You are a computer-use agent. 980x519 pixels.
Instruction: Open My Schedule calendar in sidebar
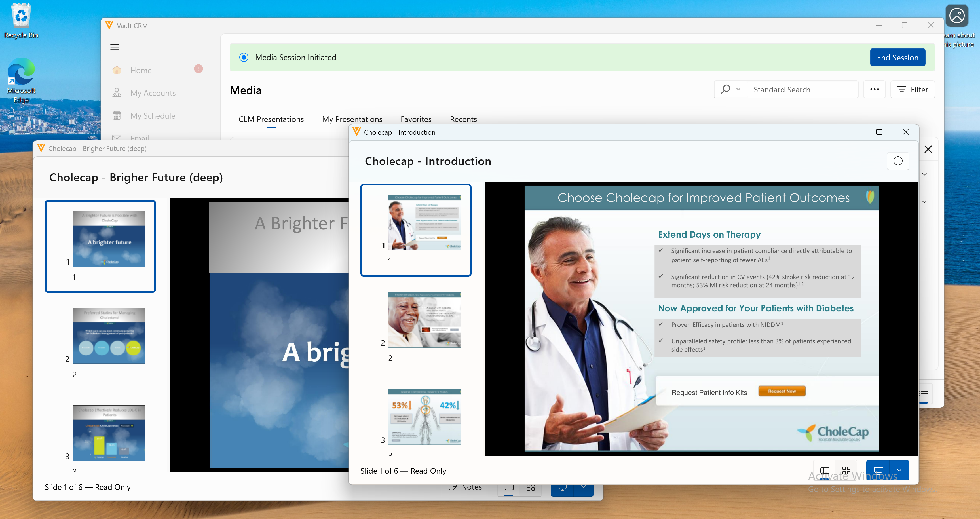153,116
